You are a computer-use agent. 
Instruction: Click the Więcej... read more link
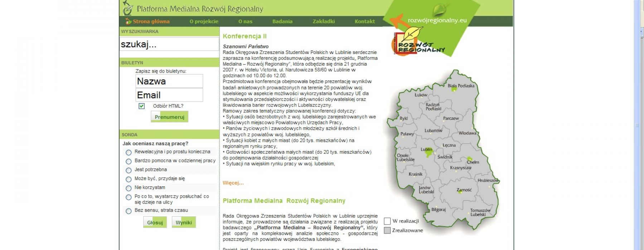click(233, 183)
